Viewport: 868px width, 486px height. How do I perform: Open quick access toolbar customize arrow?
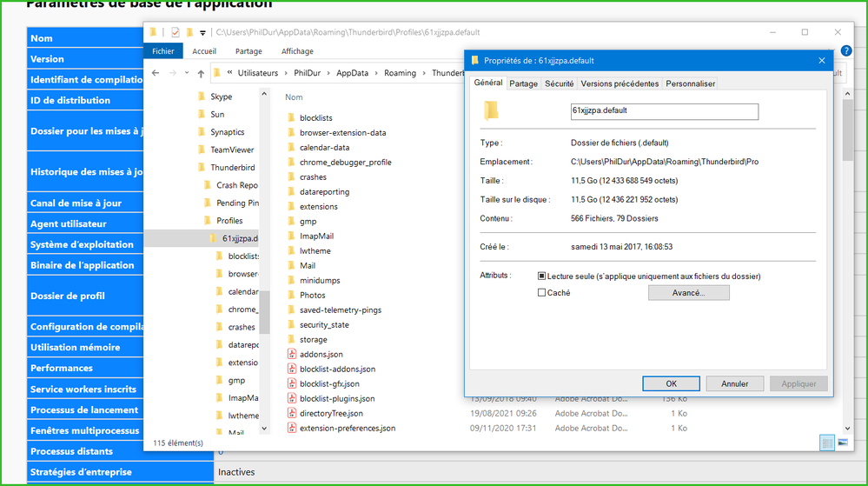click(202, 33)
